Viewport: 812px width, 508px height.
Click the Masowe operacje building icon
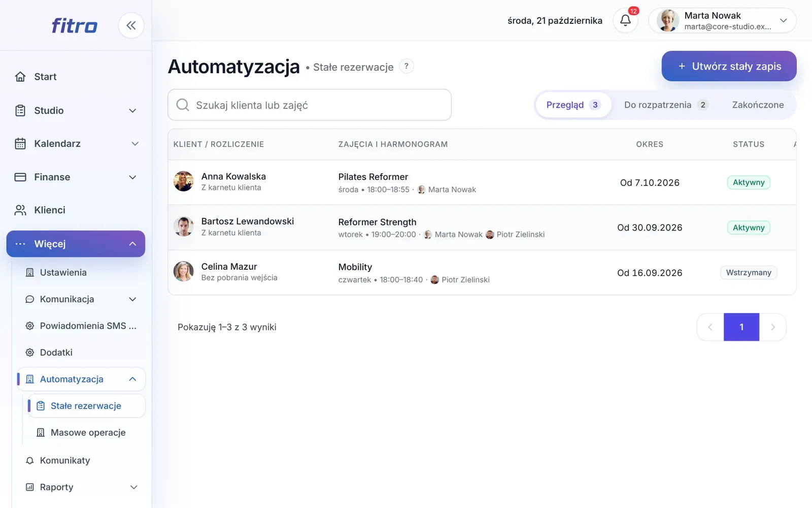tap(41, 433)
